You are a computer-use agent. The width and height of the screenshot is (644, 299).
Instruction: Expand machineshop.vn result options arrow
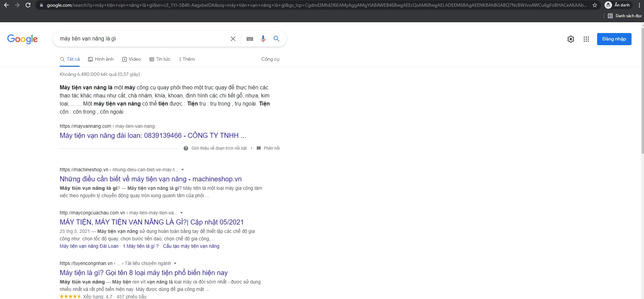[x=183, y=170]
